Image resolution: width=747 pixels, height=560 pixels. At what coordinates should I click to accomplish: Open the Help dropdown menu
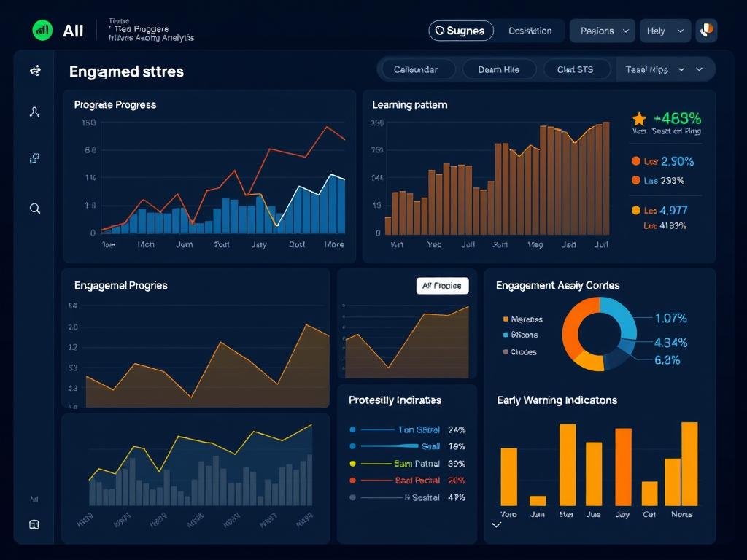665,30
